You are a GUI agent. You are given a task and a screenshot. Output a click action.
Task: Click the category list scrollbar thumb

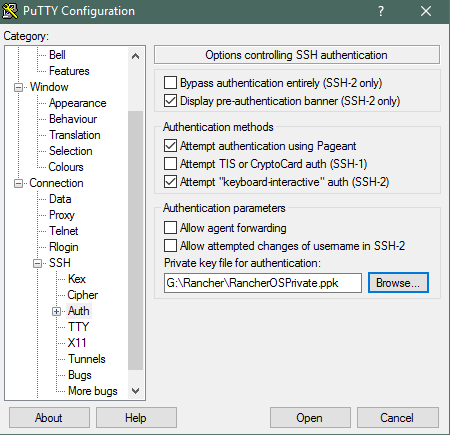135,240
